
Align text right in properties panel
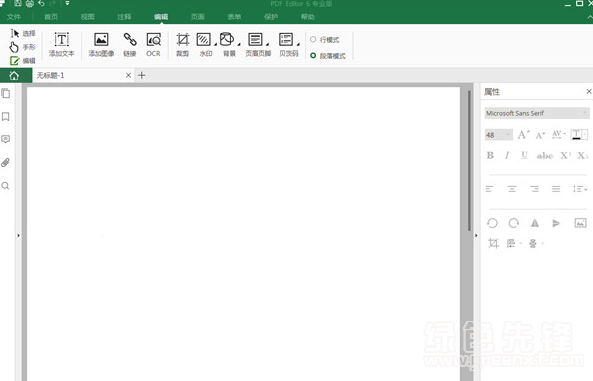coord(534,189)
